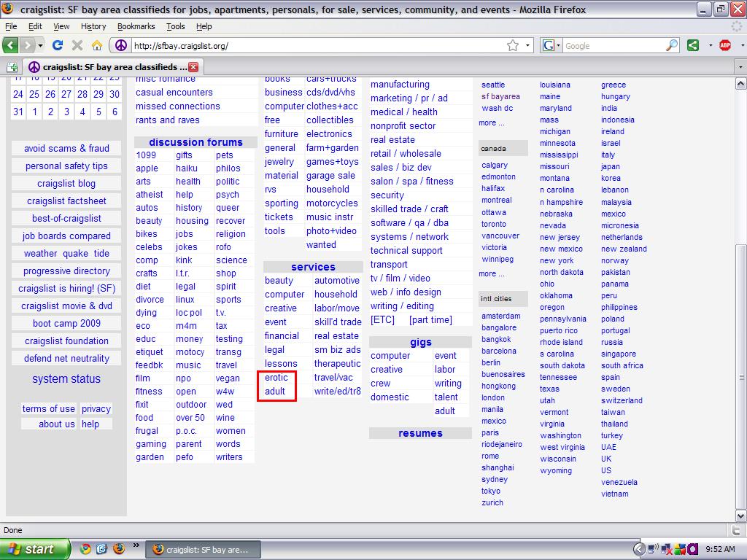Screen dimensions: 747x560
Task: Click the Home icon in toolbar
Action: [x=96, y=45]
